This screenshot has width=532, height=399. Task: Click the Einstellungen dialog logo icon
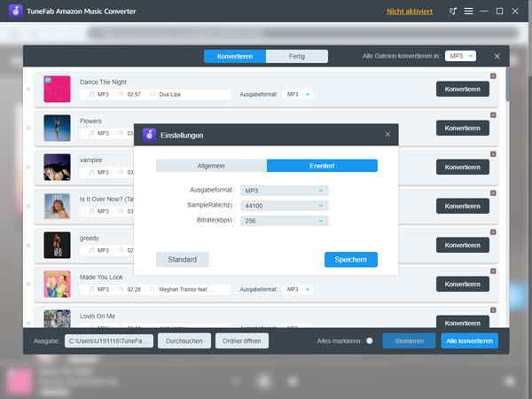click(149, 135)
